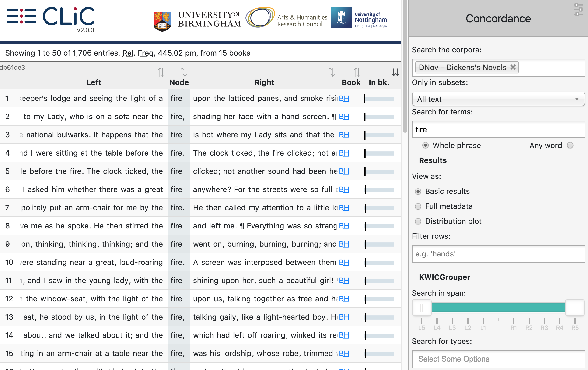Sort by the Book column's sort arrows
This screenshot has height=370, width=588.
pos(357,72)
